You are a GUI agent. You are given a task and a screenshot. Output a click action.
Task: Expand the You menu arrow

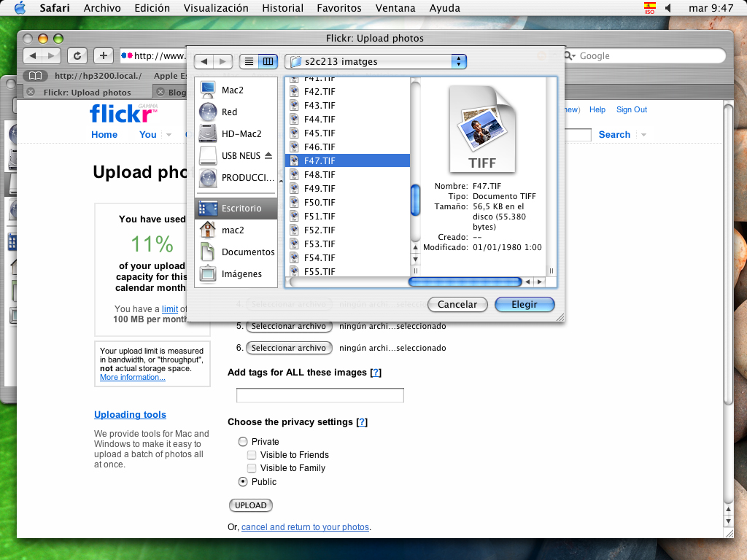tap(169, 135)
